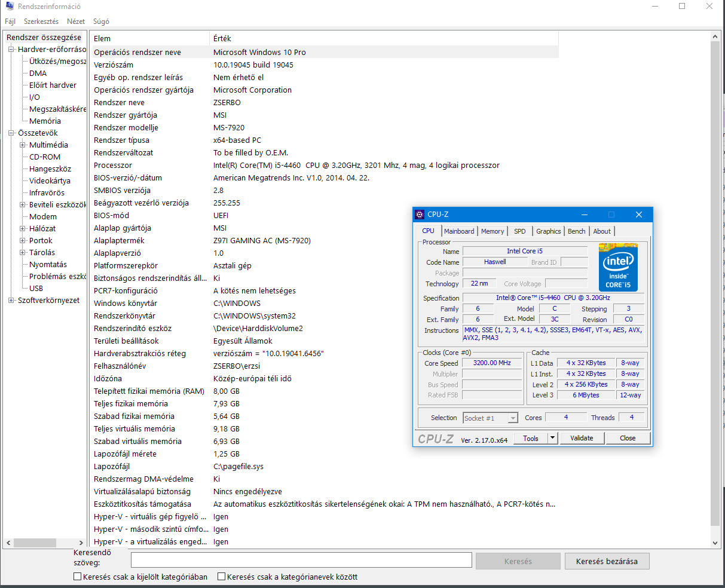The height and width of the screenshot is (588, 725).
Task: Enable Keresés csak a kategórianevek között checkbox
Action: click(x=221, y=577)
